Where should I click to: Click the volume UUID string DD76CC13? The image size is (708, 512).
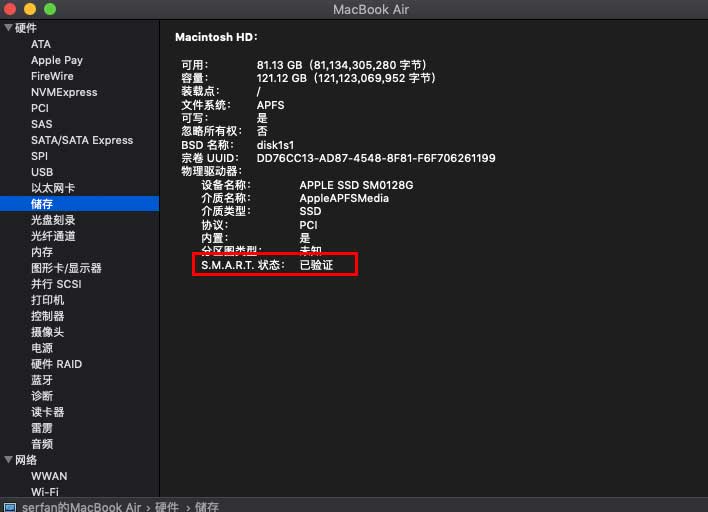(376, 158)
